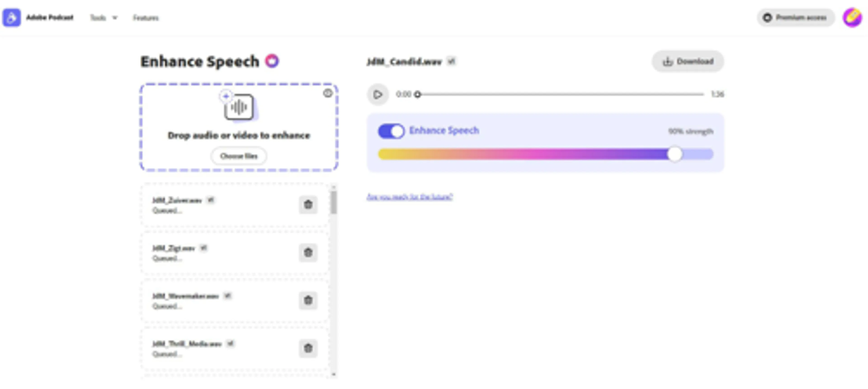Remove the JdM_Wavemaker.wav file with trash icon
The width and height of the screenshot is (868, 389).
coord(308,300)
